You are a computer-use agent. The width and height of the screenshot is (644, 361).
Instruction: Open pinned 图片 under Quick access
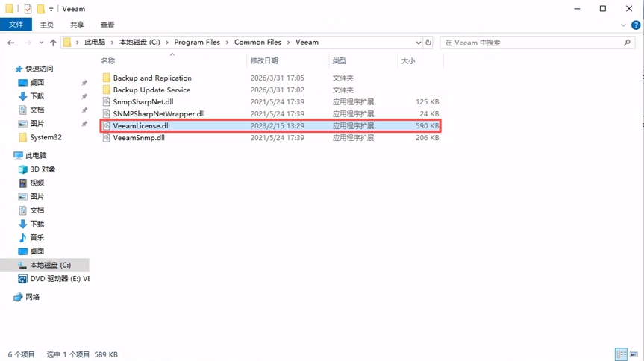pyautogui.click(x=37, y=123)
